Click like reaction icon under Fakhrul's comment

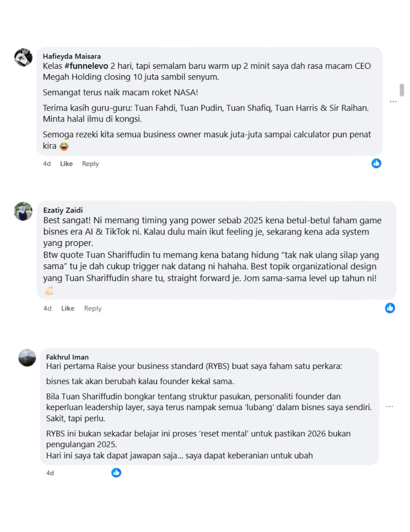point(116,472)
